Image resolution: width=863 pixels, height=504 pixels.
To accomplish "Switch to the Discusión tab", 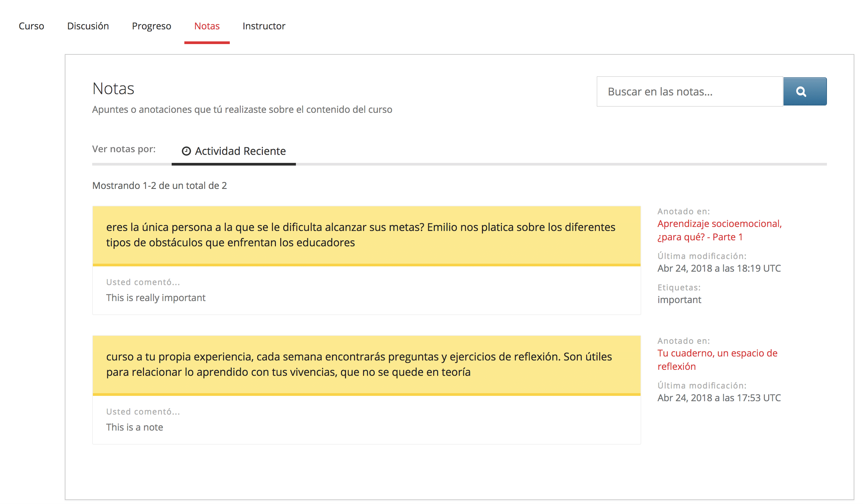I will point(88,26).
